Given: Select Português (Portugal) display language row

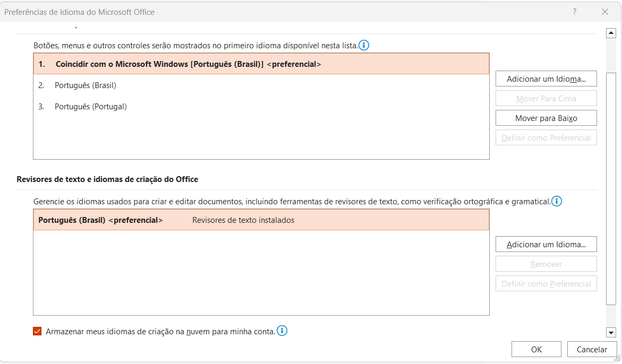Looking at the screenshot, I should (261, 107).
